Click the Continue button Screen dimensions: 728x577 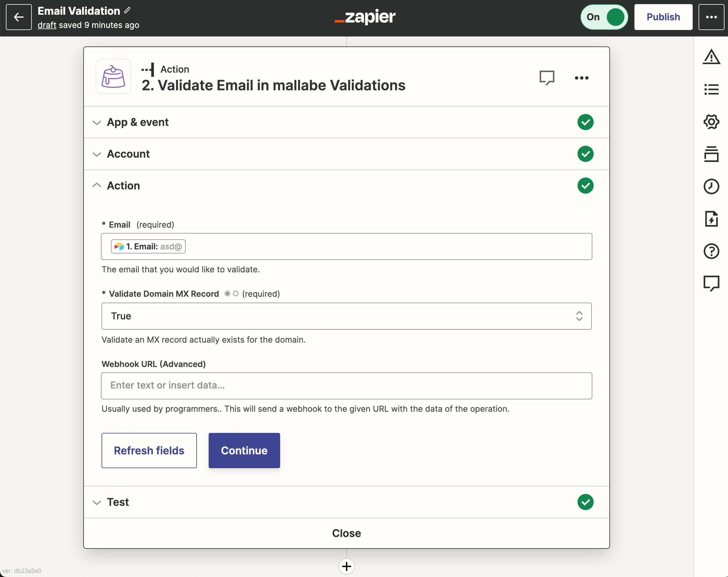(244, 451)
